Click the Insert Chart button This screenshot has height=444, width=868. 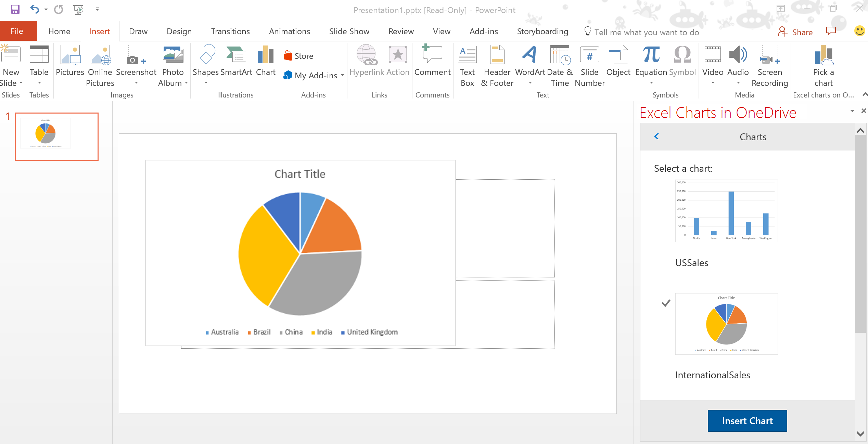point(747,420)
